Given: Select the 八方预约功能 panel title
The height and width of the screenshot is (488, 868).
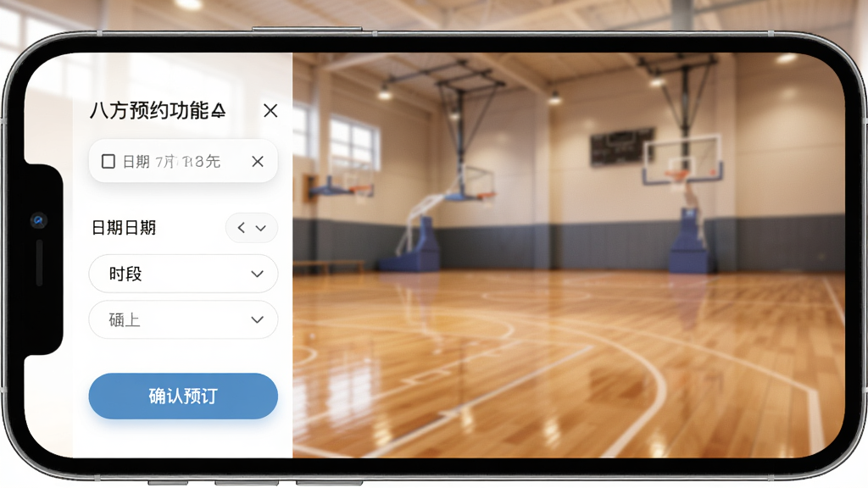Looking at the screenshot, I should coord(158,111).
